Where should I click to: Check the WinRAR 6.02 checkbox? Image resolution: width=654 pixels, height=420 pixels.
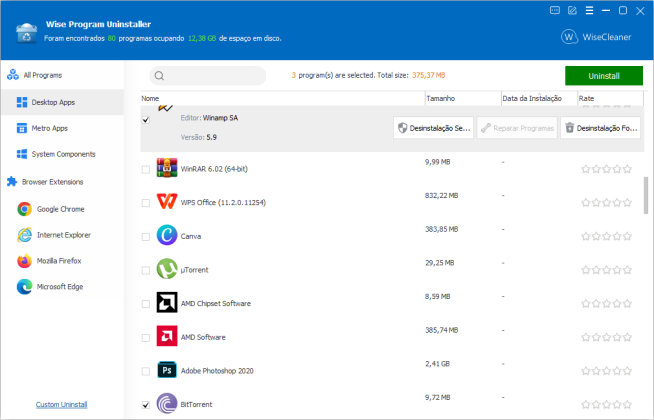click(146, 169)
